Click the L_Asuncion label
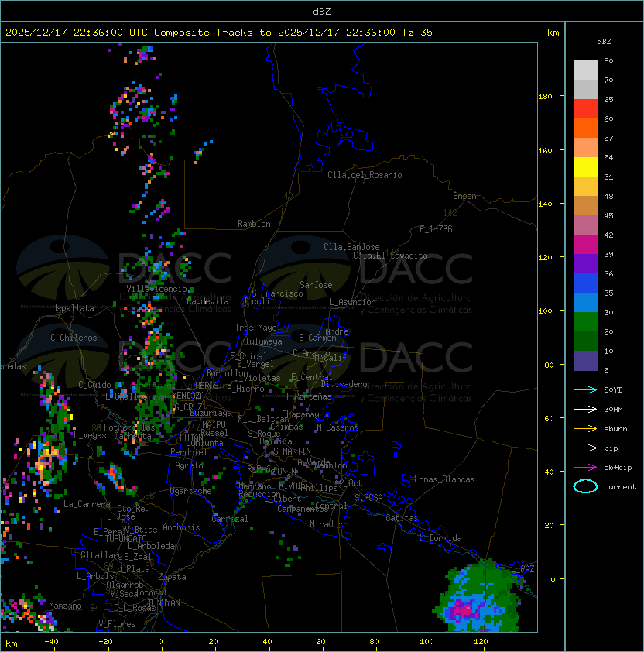Screen dimensions: 644x652 352,302
